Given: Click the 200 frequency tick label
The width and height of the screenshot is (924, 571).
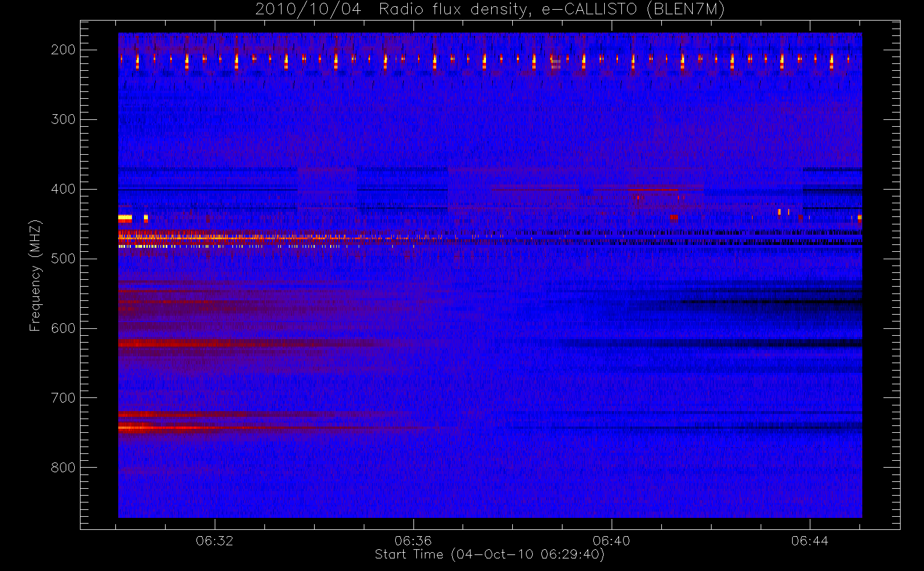Looking at the screenshot, I should 63,50.
